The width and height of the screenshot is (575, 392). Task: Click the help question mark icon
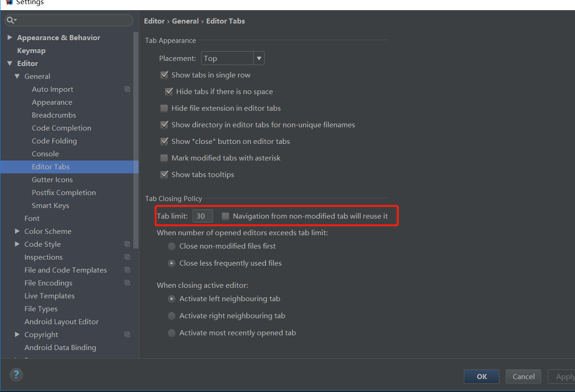point(16,374)
